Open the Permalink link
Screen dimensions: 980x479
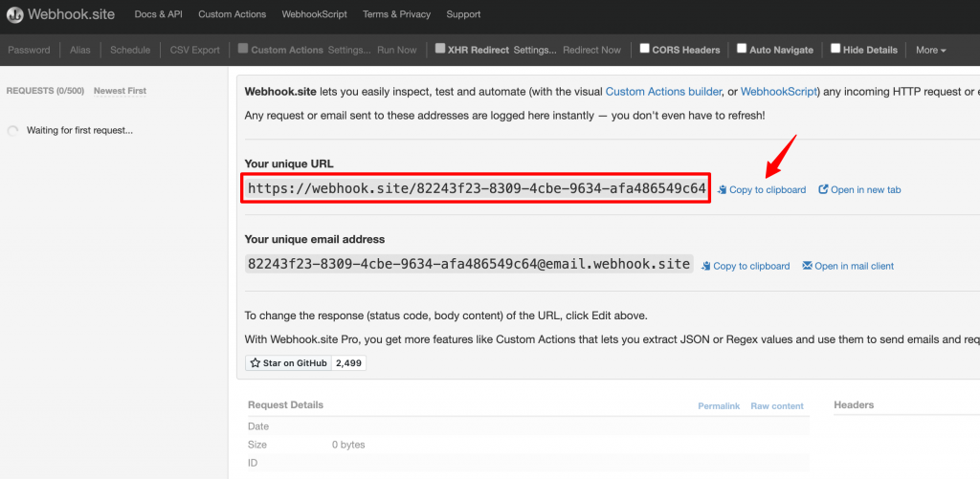pyautogui.click(x=719, y=406)
